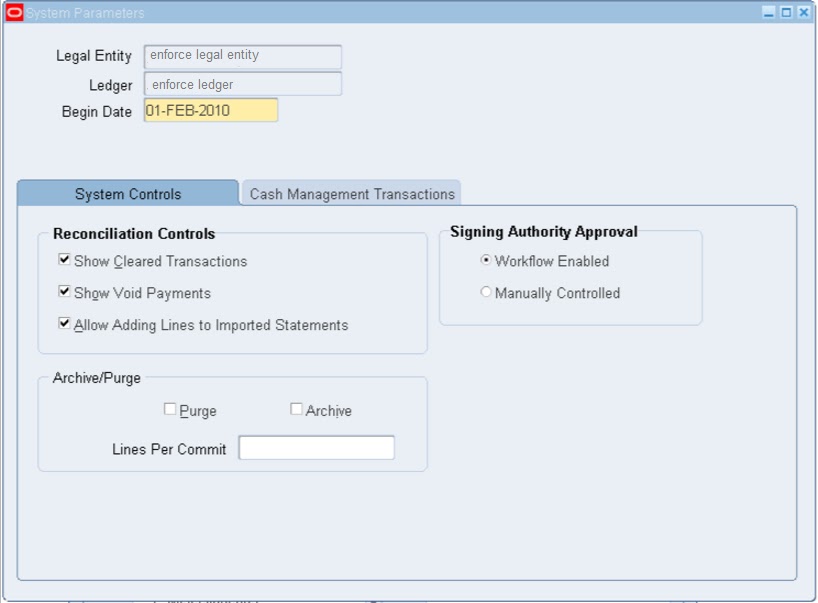Click inside the Lines Per Commit field
This screenshot has height=603, width=818.
pyautogui.click(x=317, y=447)
